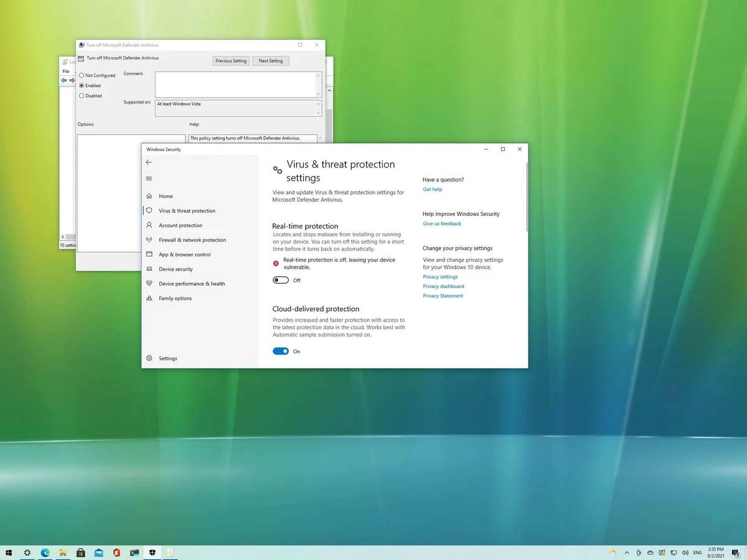The height and width of the screenshot is (560, 747).
Task: Click the Home house icon in the sidebar
Action: 149,196
